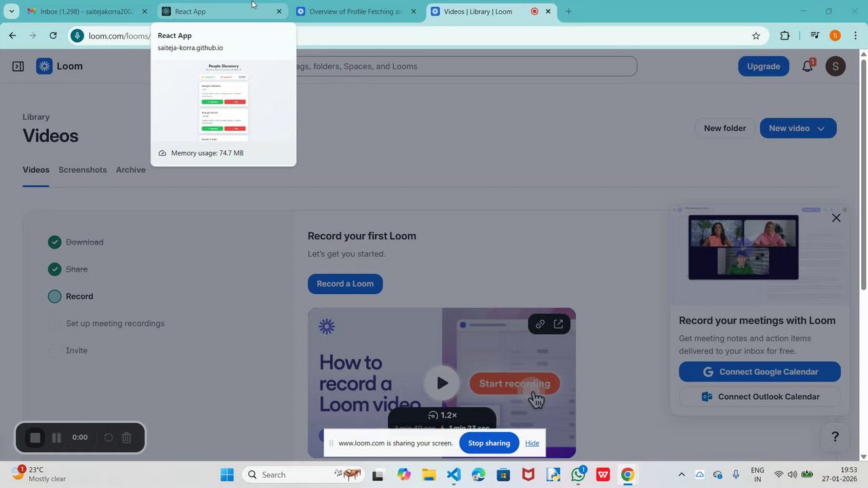This screenshot has width=868, height=488.
Task: Click the page vertical scrollbar
Action: [x=863, y=176]
